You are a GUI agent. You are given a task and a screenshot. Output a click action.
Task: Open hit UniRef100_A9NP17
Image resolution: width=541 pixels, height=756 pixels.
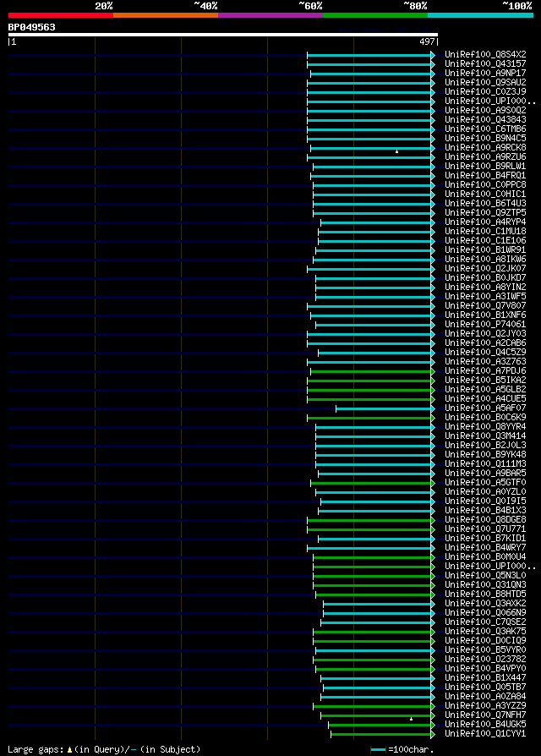[x=485, y=74]
